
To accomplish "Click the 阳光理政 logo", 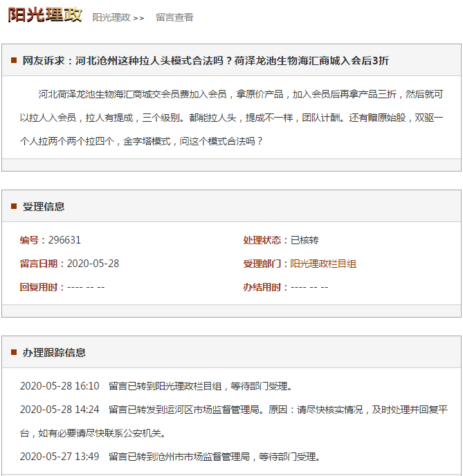I will [45, 15].
